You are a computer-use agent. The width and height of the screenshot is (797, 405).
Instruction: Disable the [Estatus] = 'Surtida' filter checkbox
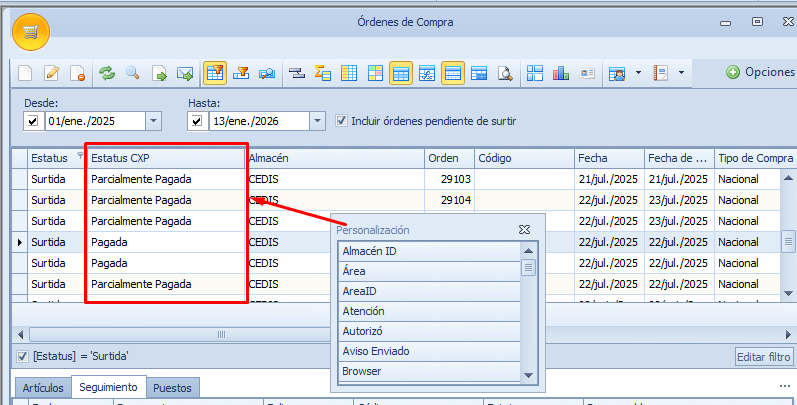(22, 356)
